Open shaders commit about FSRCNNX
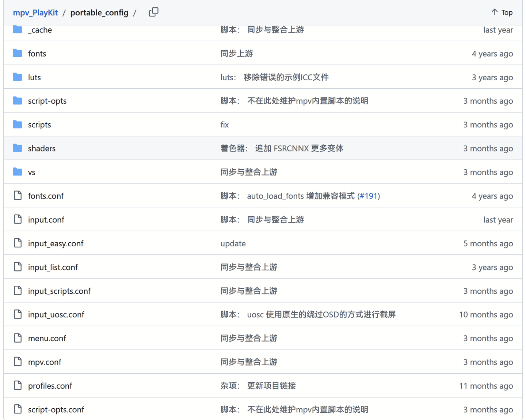The image size is (526, 420). click(282, 149)
